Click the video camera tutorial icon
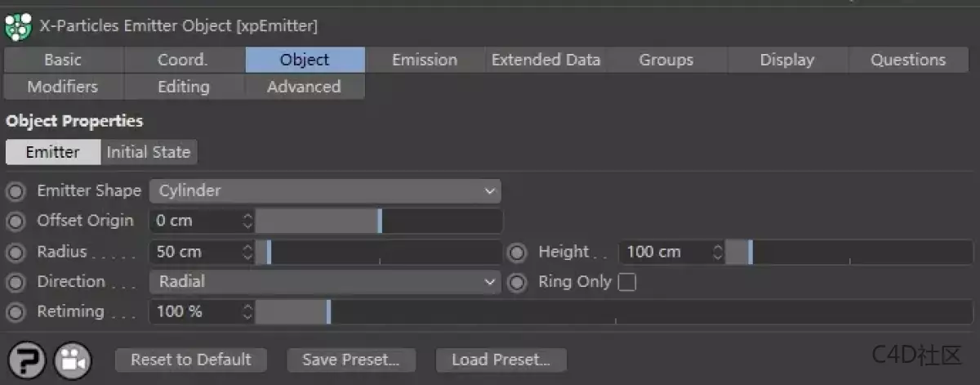The height and width of the screenshot is (385, 980). [73, 360]
